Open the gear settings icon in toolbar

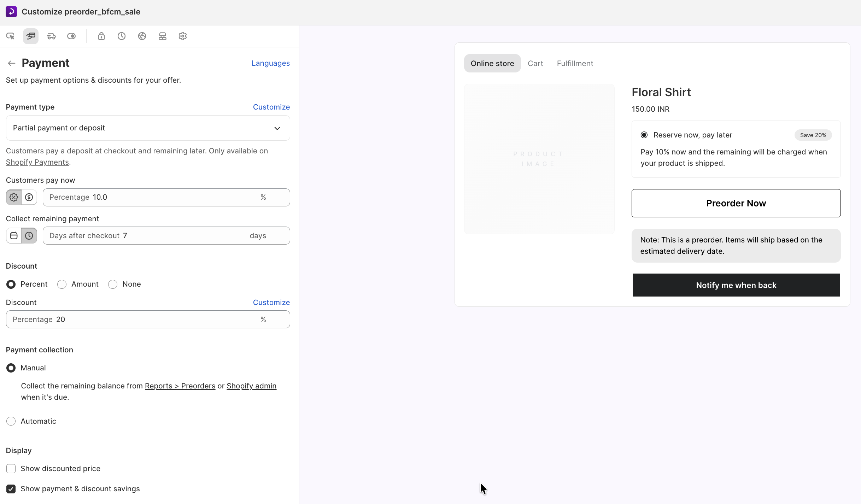point(183,36)
